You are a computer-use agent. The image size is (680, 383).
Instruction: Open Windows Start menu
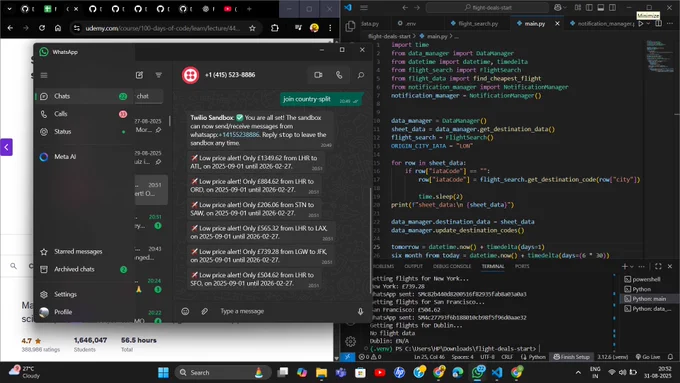[x=163, y=373]
